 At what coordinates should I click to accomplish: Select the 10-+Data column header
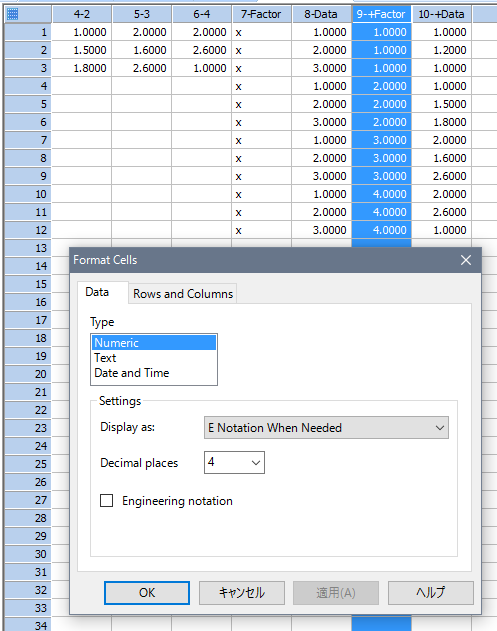point(441,14)
